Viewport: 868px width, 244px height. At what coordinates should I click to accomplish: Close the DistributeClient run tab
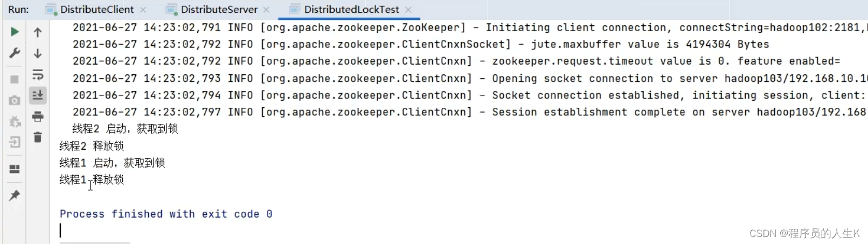coord(143,10)
